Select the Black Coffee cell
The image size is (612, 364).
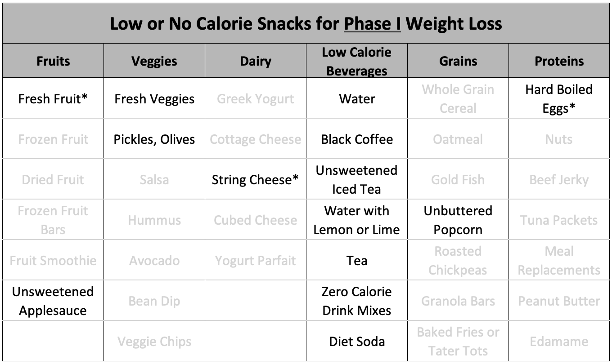[x=357, y=139]
